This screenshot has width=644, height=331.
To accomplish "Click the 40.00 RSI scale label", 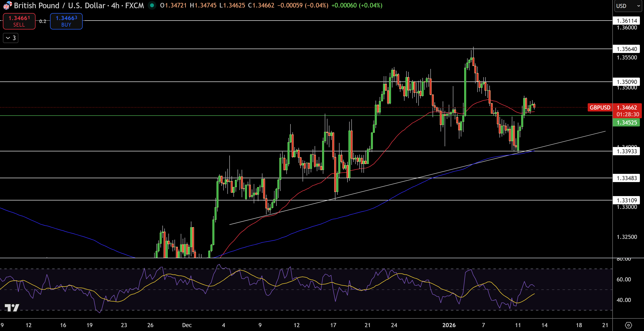I will click(x=623, y=300).
